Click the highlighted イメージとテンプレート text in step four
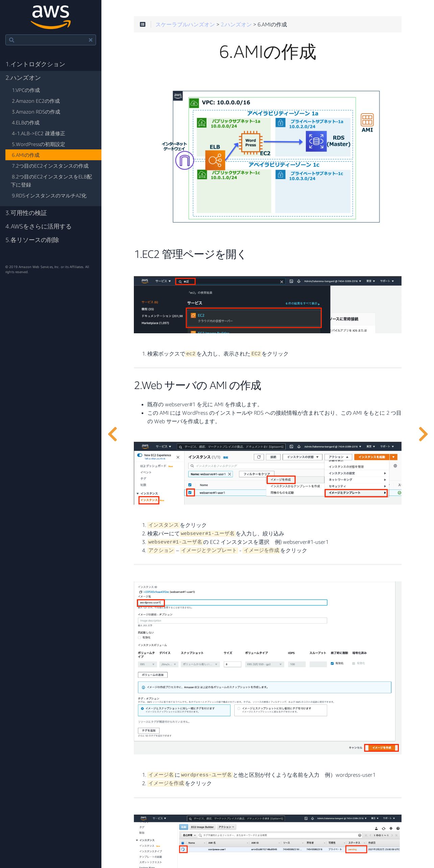 tap(209, 550)
